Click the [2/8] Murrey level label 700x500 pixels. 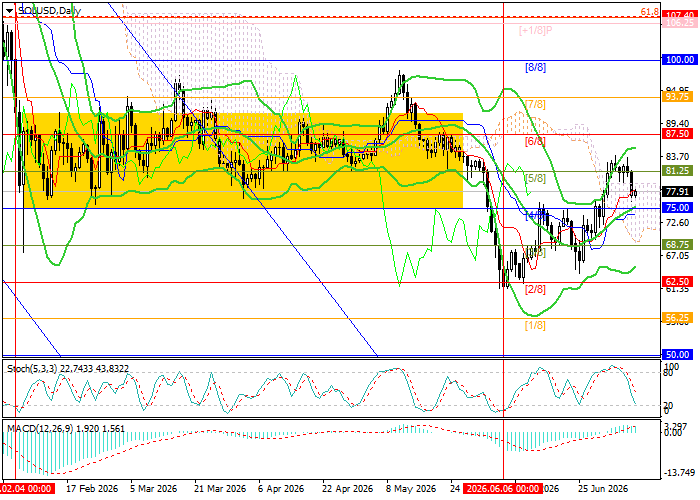click(535, 289)
